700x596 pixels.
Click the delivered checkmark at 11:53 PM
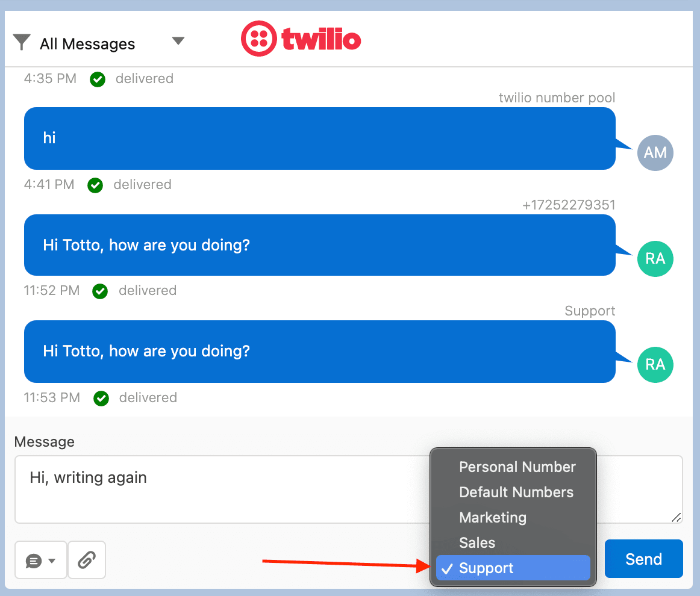(101, 397)
